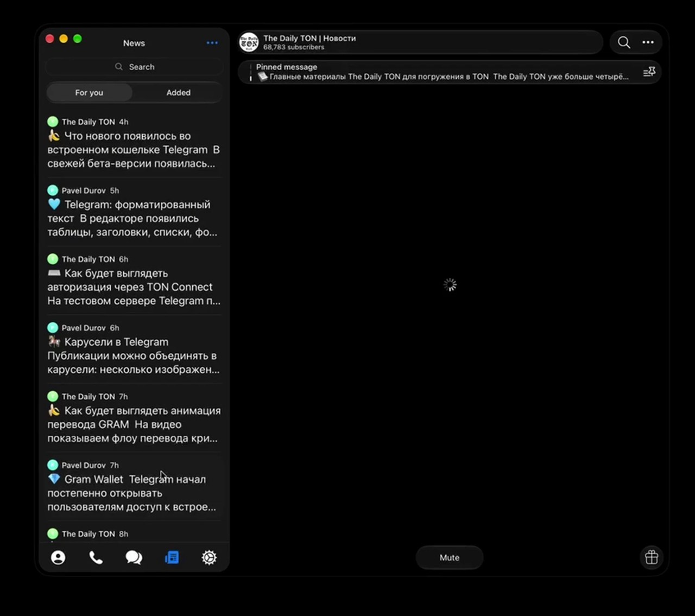Click the News Search field
The image size is (695, 616).
click(134, 67)
